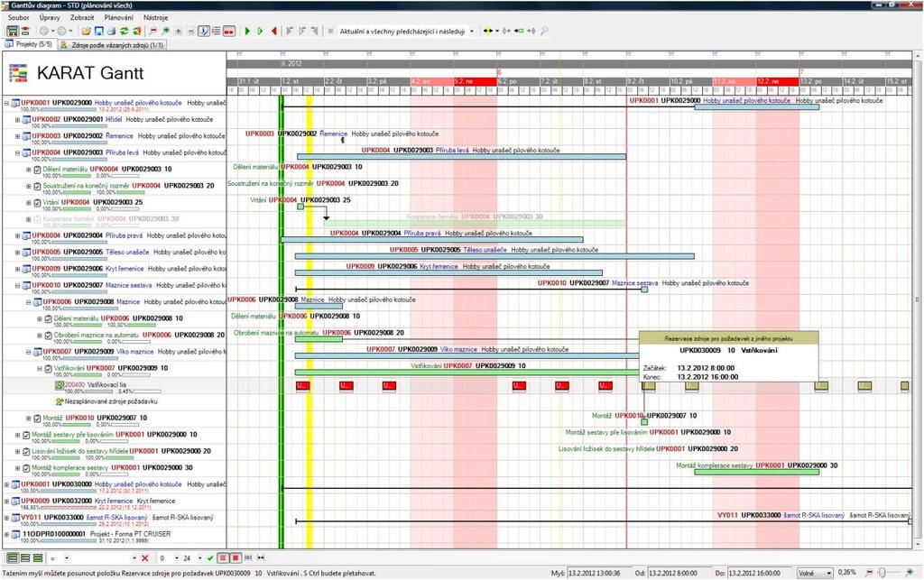Click the vertical scrollbar on the right edge

[918, 300]
